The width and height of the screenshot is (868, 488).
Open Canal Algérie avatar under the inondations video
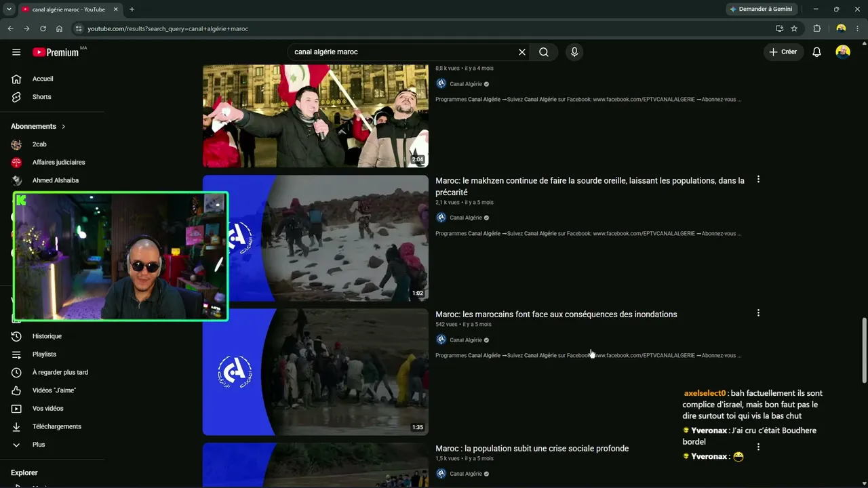(441, 340)
